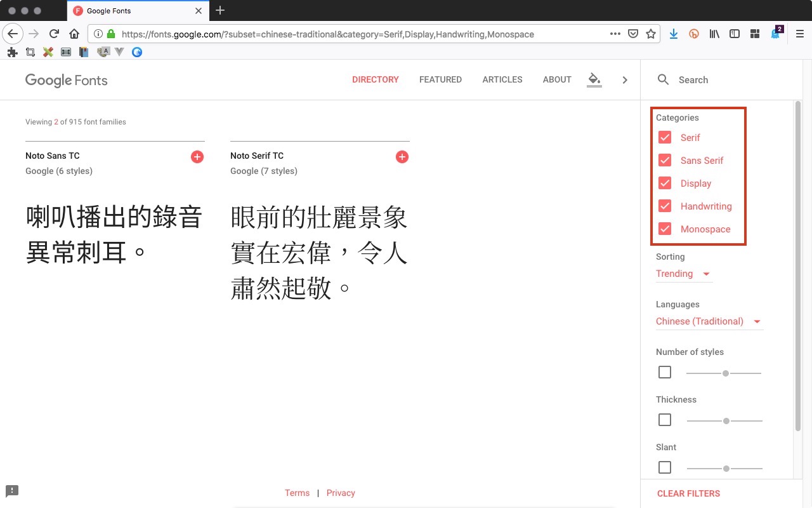
Task: Uncheck the Handwriting category checkbox
Action: click(x=665, y=206)
